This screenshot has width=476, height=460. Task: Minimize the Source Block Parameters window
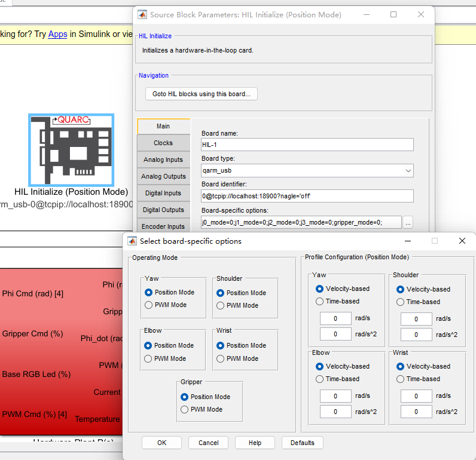367,14
